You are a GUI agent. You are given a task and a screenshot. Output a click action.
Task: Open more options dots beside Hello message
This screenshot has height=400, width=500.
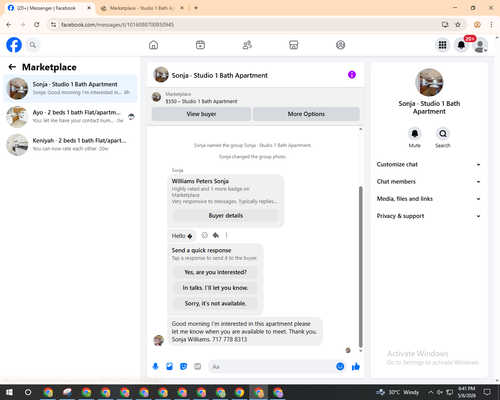tap(226, 235)
